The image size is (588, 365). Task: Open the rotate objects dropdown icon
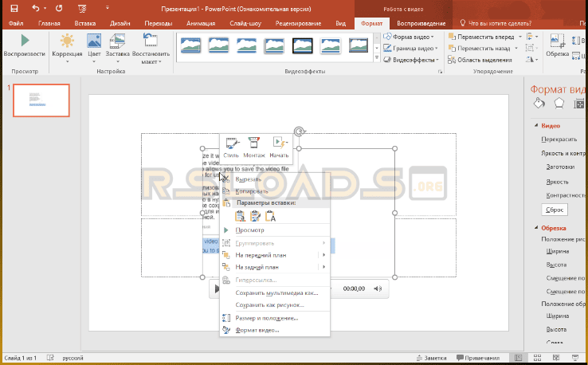click(x=532, y=60)
